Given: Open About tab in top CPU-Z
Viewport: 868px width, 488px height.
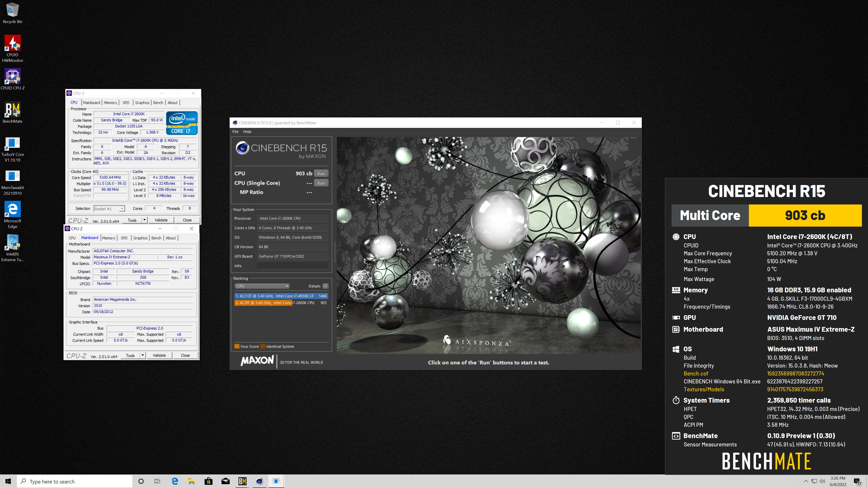Looking at the screenshot, I should 172,103.
